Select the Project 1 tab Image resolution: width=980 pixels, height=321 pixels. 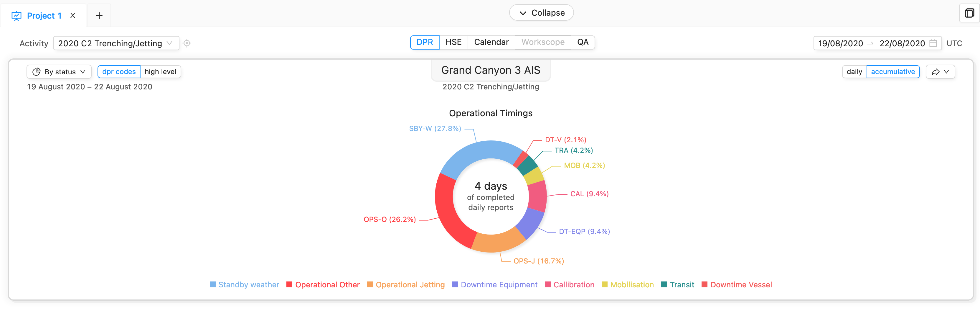[x=44, y=16]
